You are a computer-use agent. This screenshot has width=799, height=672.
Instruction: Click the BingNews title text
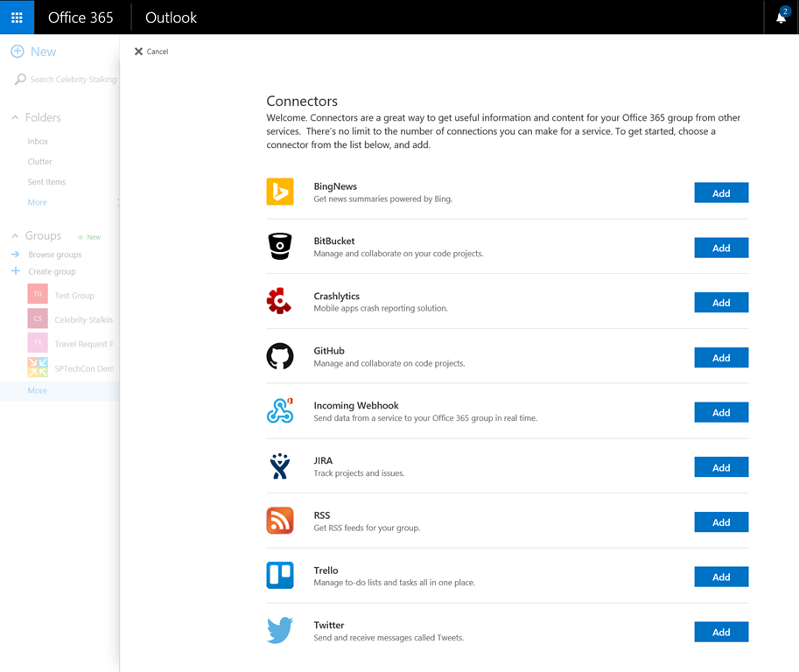tap(335, 186)
